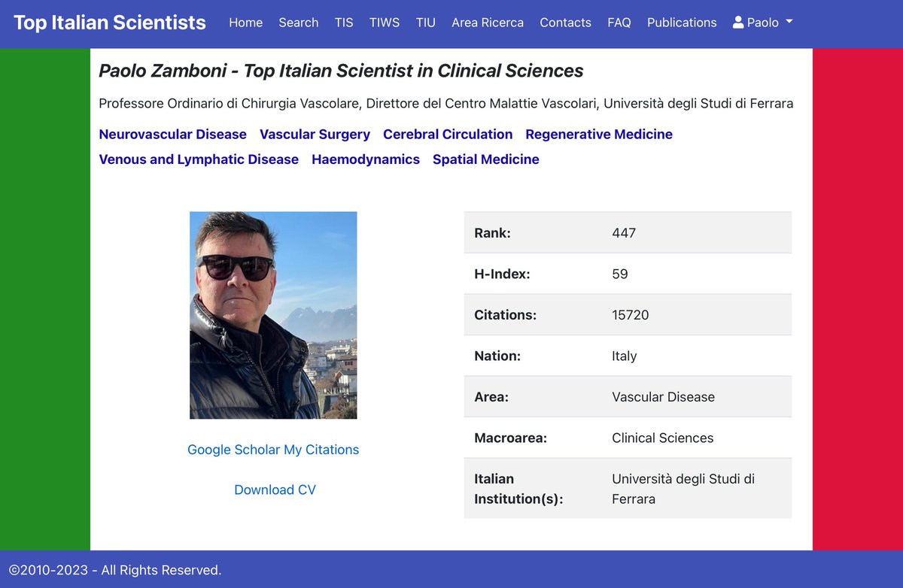
Task: Download the CV
Action: [x=274, y=489]
